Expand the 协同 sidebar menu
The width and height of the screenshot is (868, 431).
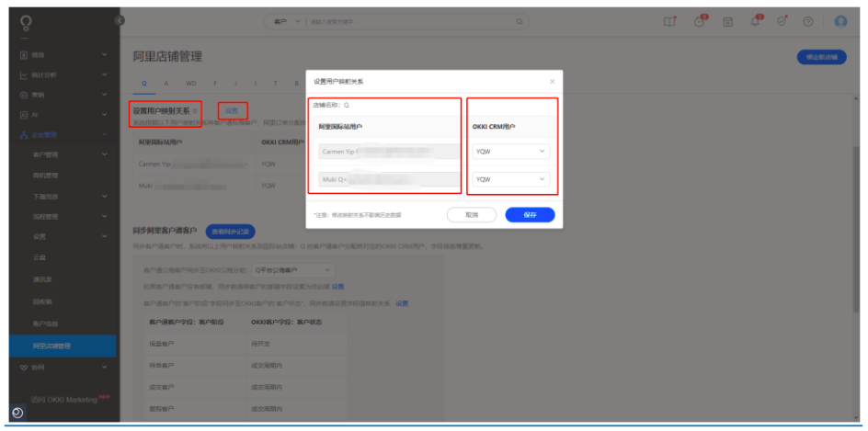pyautogui.click(x=105, y=367)
